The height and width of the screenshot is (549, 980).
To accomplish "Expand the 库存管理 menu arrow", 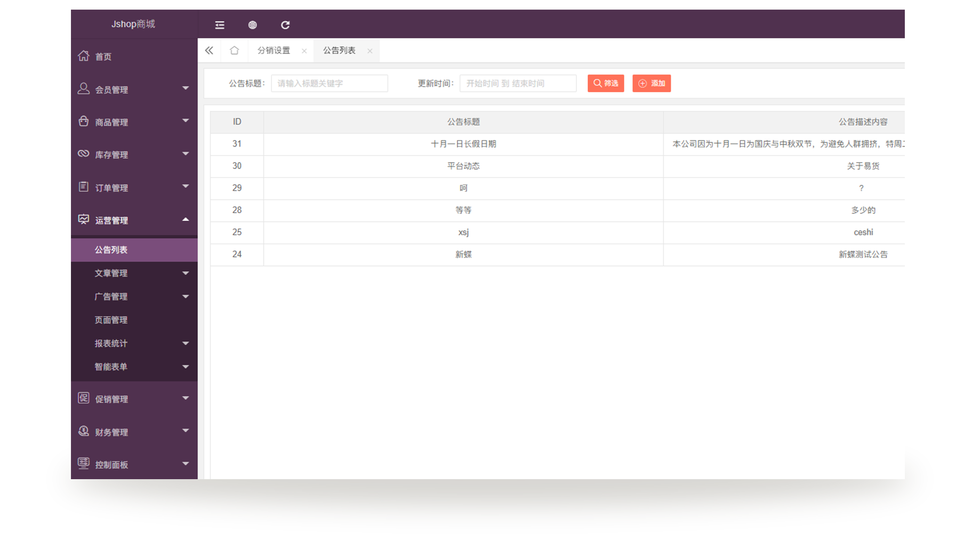I will 186,154.
